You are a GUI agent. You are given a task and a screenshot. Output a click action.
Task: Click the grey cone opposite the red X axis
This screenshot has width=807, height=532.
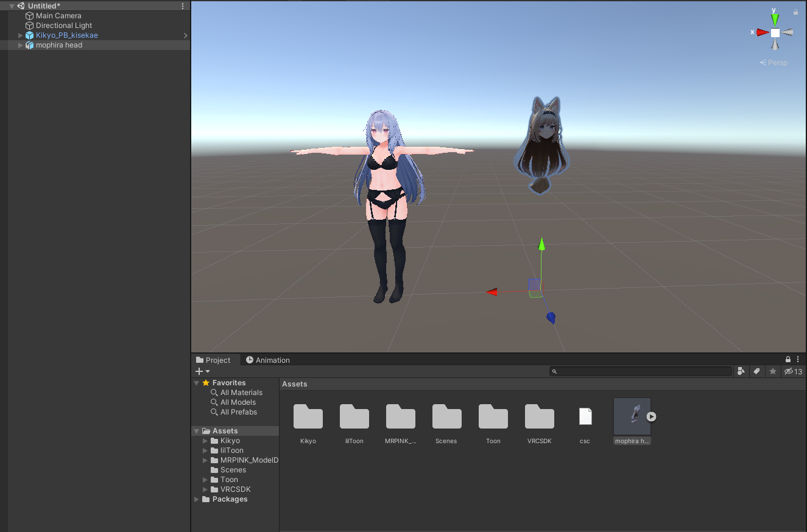[x=788, y=32]
